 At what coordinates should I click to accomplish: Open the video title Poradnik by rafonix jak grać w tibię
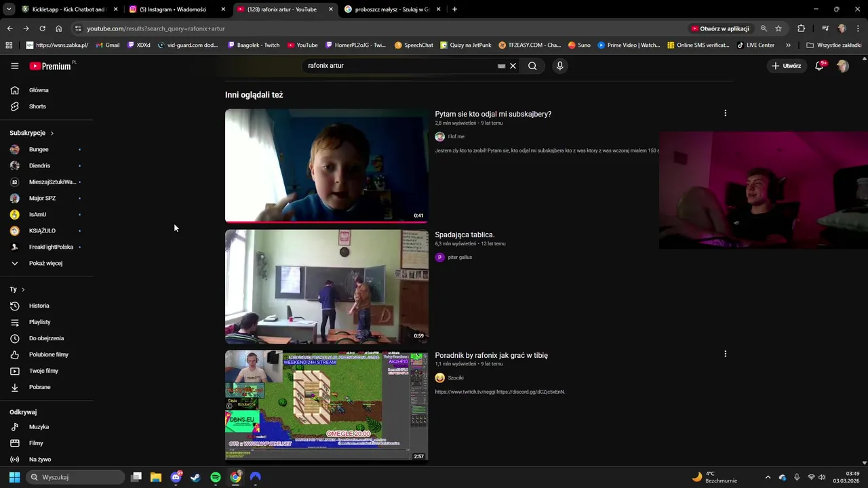click(x=491, y=355)
